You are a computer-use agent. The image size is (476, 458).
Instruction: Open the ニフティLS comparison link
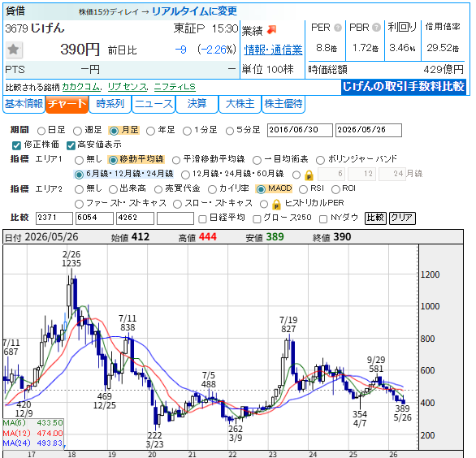pos(175,87)
